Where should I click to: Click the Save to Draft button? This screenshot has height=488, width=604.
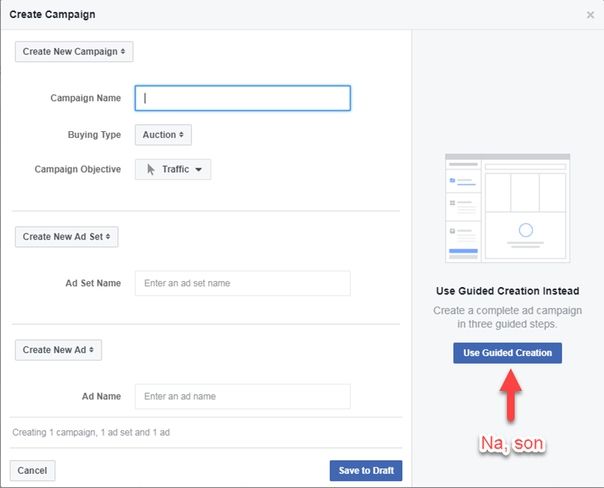pyautogui.click(x=366, y=470)
